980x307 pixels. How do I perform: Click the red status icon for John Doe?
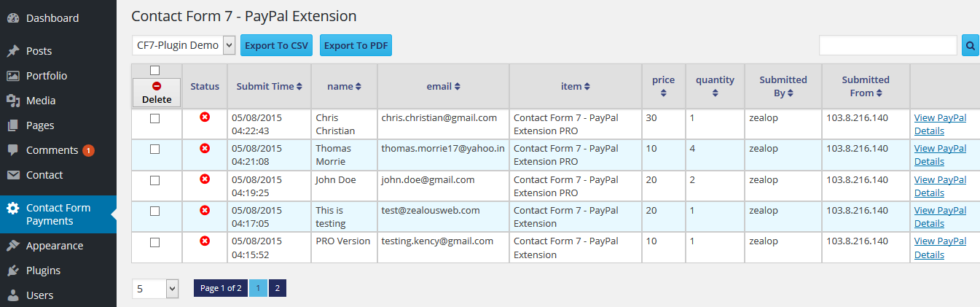tap(205, 179)
